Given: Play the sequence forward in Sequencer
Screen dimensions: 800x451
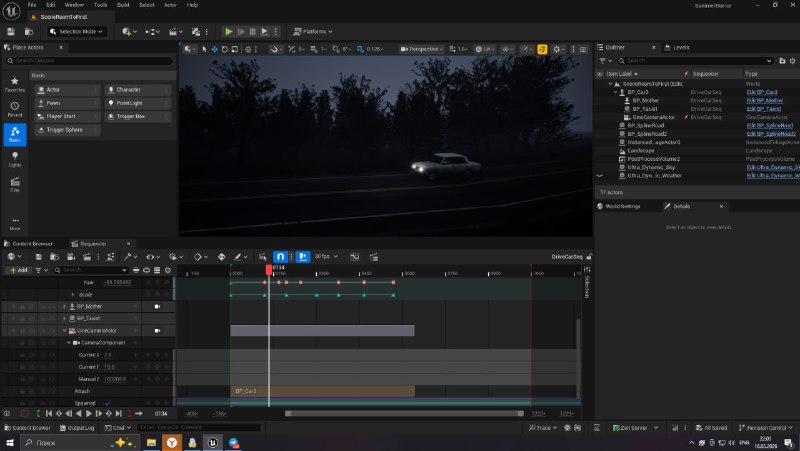Looking at the screenshot, I should [x=89, y=414].
